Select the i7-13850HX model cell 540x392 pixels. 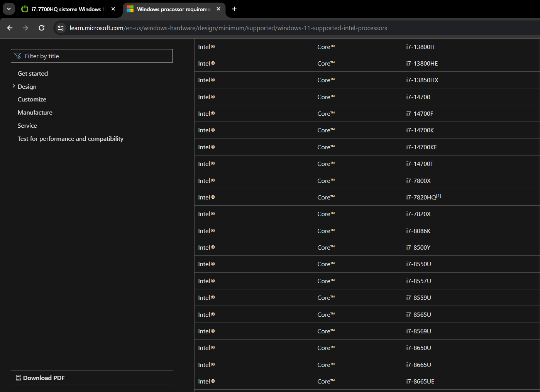point(422,80)
